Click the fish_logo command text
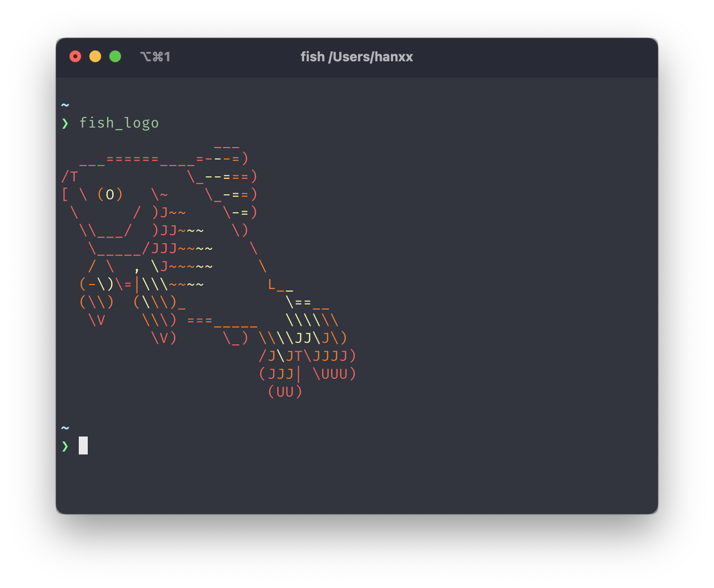Screen dimensions: 714x588 (119, 123)
